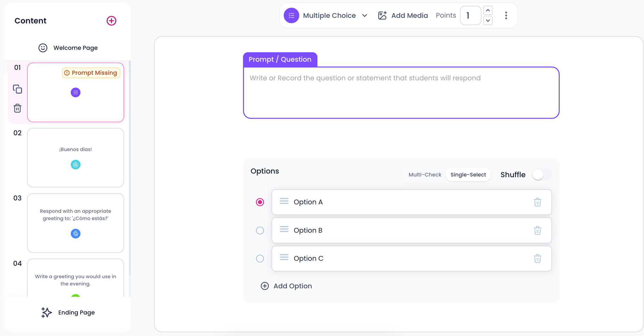Click Option A drag handle

click(x=284, y=201)
